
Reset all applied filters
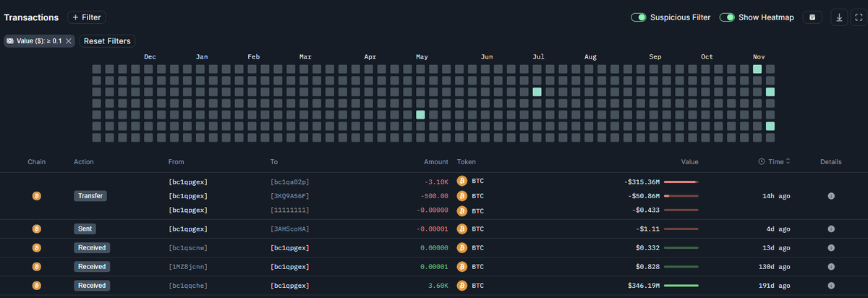point(107,41)
